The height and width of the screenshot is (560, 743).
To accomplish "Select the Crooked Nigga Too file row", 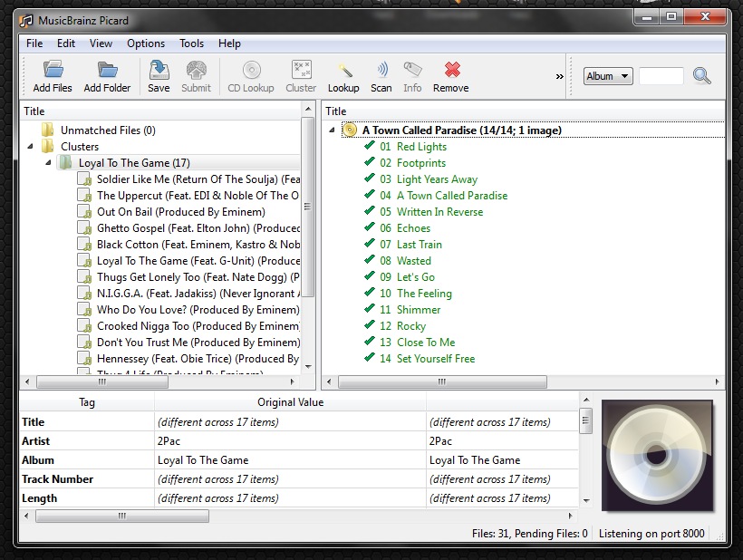I will pos(198,326).
